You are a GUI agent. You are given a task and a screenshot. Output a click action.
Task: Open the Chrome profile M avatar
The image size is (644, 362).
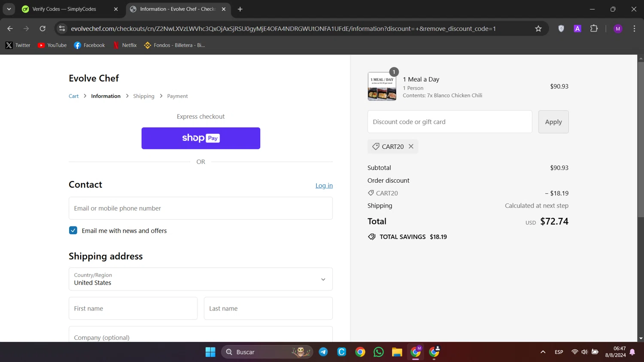pyautogui.click(x=618, y=29)
